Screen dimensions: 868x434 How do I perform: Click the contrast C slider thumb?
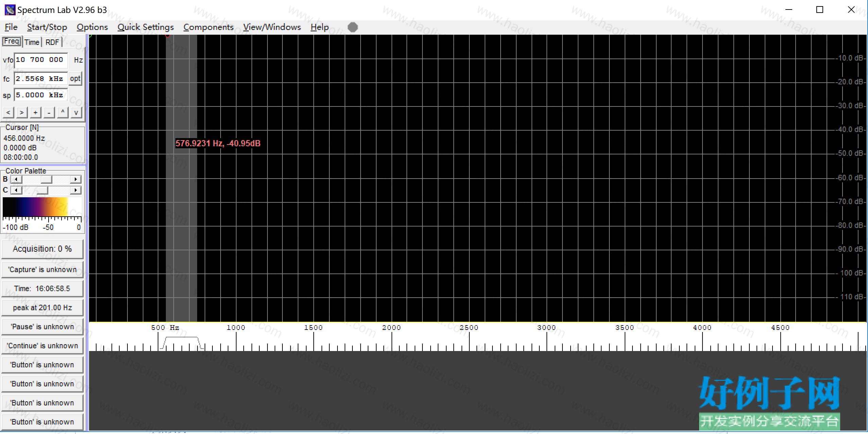coord(42,190)
